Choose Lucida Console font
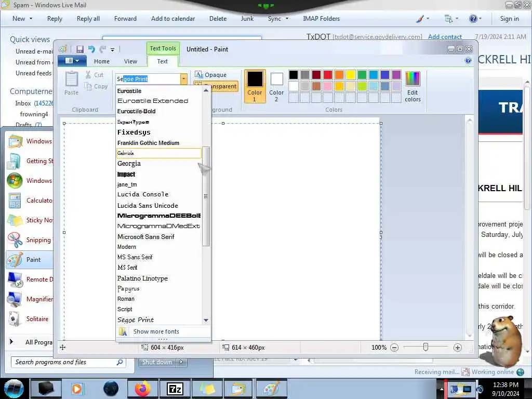Viewport: 532px width, 399px height. coord(159,194)
